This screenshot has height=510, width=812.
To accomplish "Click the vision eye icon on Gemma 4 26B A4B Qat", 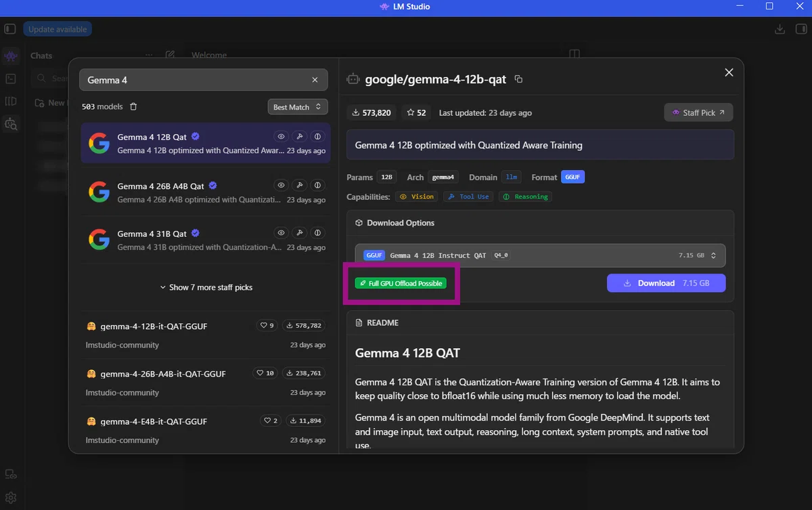I will [x=281, y=186].
